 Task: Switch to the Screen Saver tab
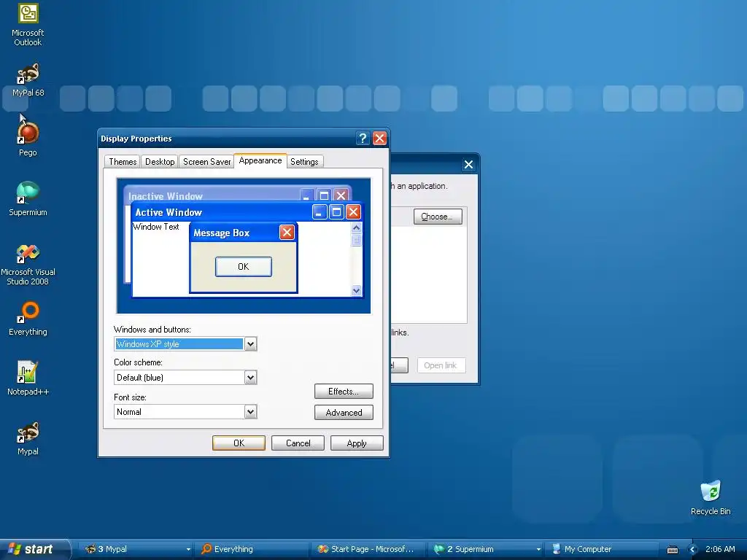[206, 161]
